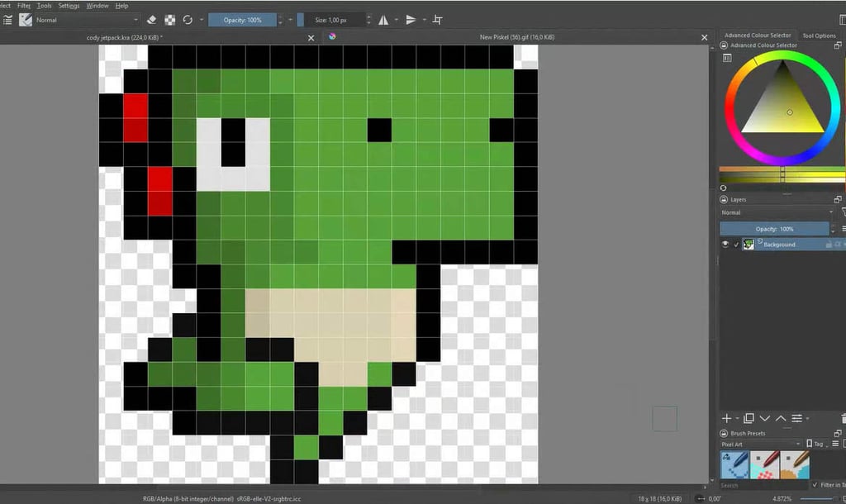846x504 pixels.
Task: Toggle preserve alpha checkerboard icon
Action: pyautogui.click(x=170, y=20)
